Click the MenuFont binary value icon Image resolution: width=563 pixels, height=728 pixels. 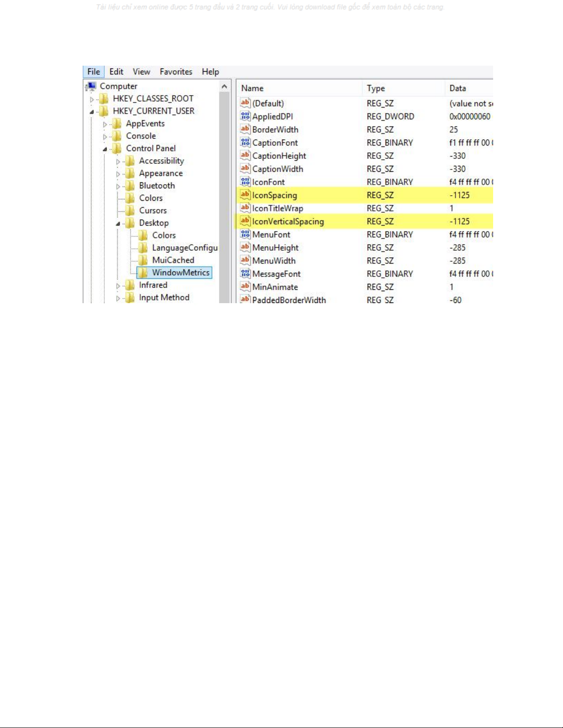tap(245, 235)
